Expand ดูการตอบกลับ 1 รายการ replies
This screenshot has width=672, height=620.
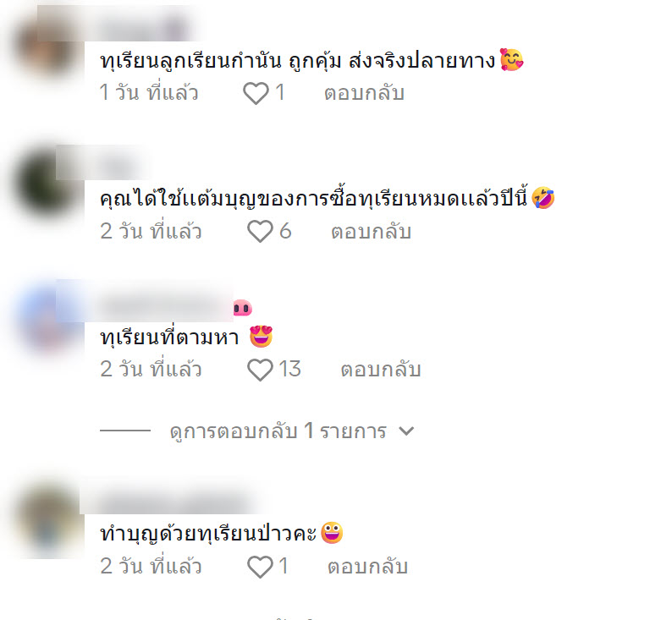coord(278,431)
